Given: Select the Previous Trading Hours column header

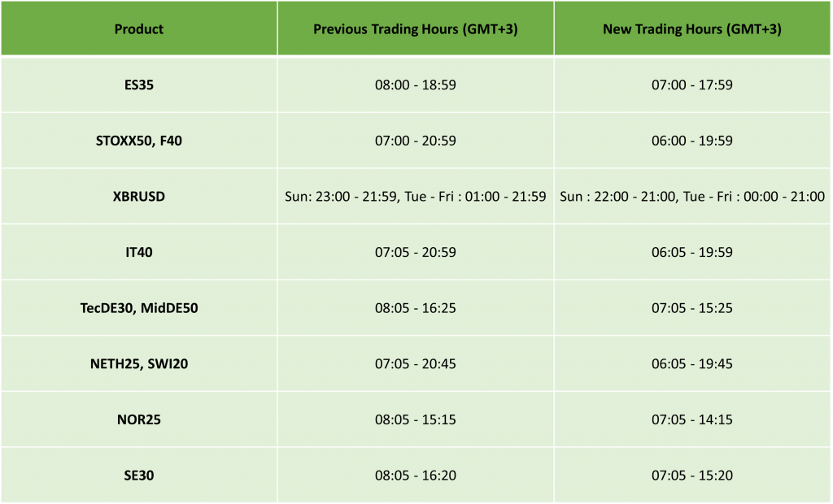Looking at the screenshot, I should pyautogui.click(x=416, y=28).
